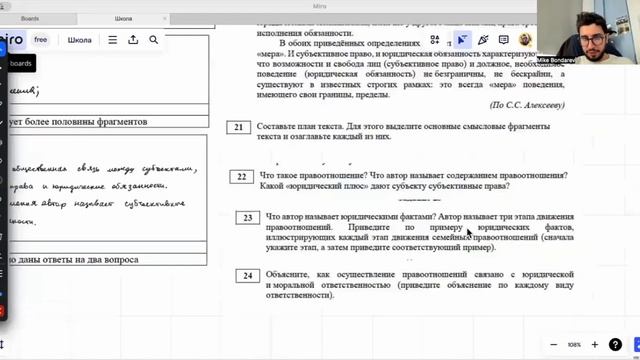Toggle collaborator cursors arrow icon
The image size is (640, 360).
point(462,40)
